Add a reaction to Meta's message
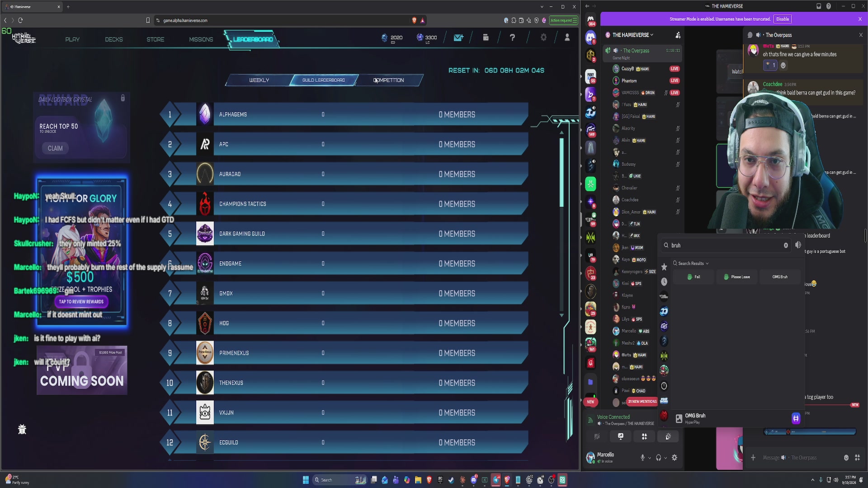Viewport: 868px width, 488px height. click(783, 66)
